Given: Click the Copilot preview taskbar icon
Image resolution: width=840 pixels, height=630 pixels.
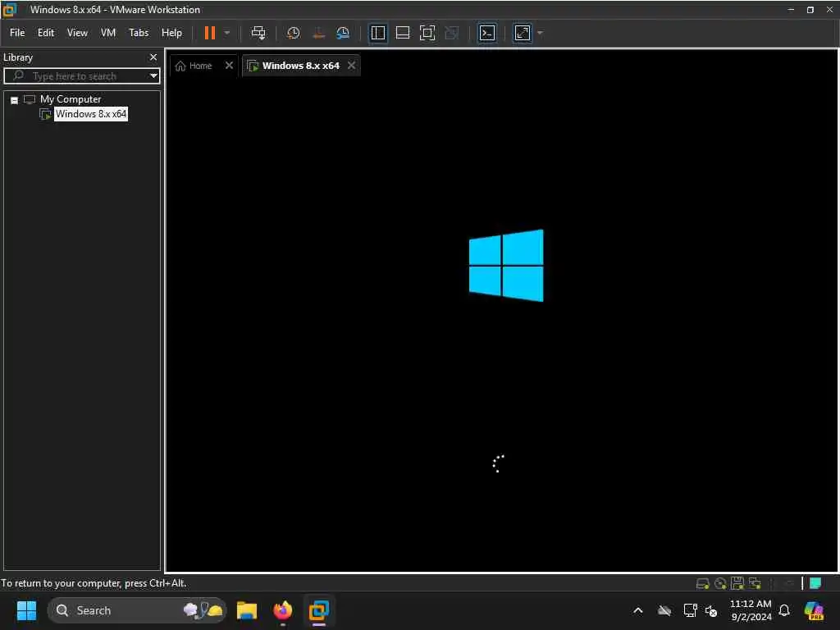Looking at the screenshot, I should 814,610.
